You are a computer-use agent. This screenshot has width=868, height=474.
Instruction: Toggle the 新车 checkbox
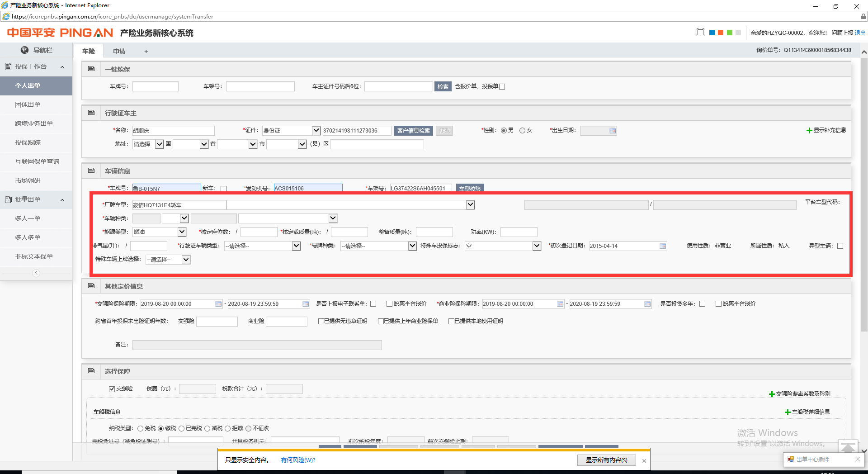(x=223, y=189)
